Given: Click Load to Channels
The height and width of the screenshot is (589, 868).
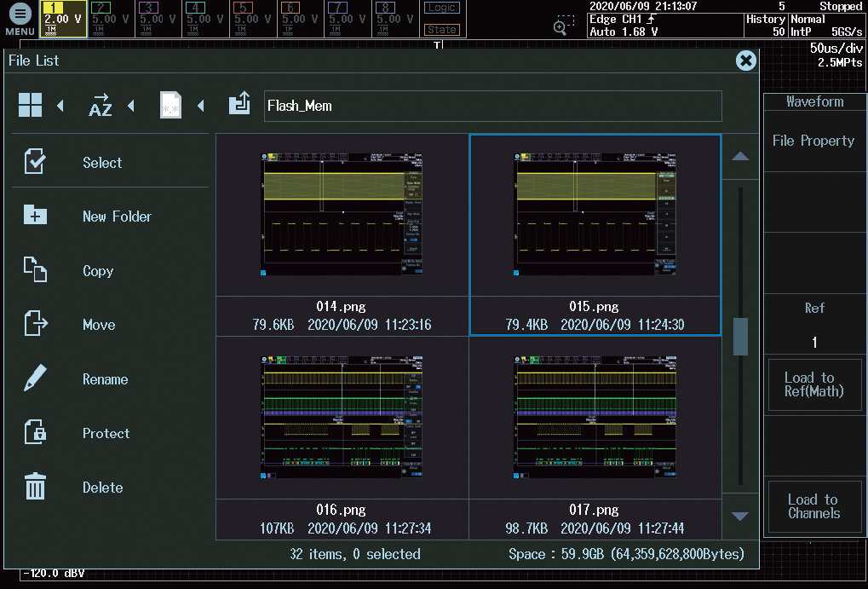Looking at the screenshot, I should (814, 506).
